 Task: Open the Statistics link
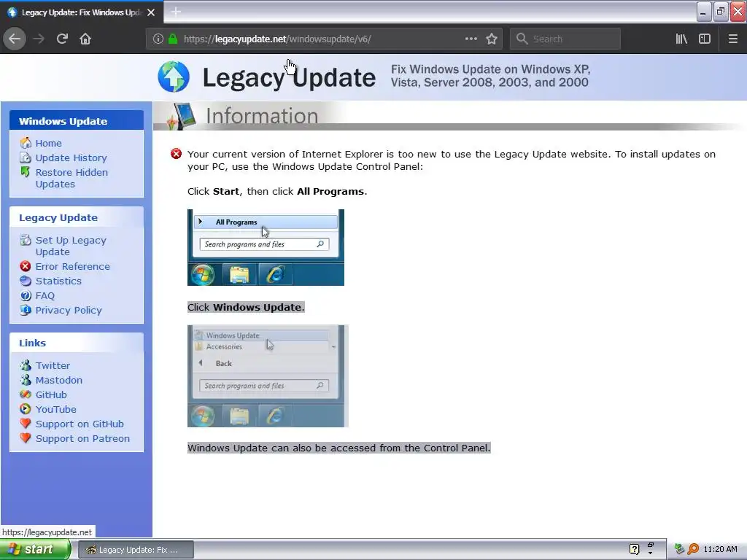58,281
